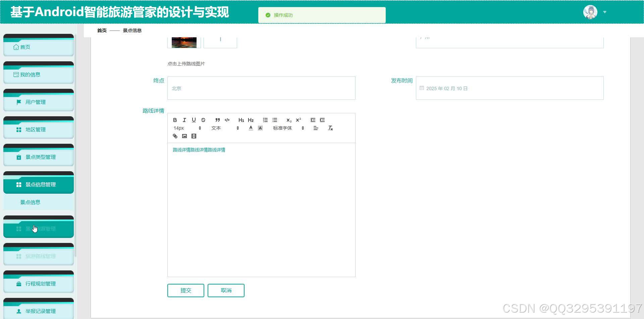This screenshot has height=319, width=644.
Task: Apply H1 heading to editor text
Action: [x=241, y=120]
